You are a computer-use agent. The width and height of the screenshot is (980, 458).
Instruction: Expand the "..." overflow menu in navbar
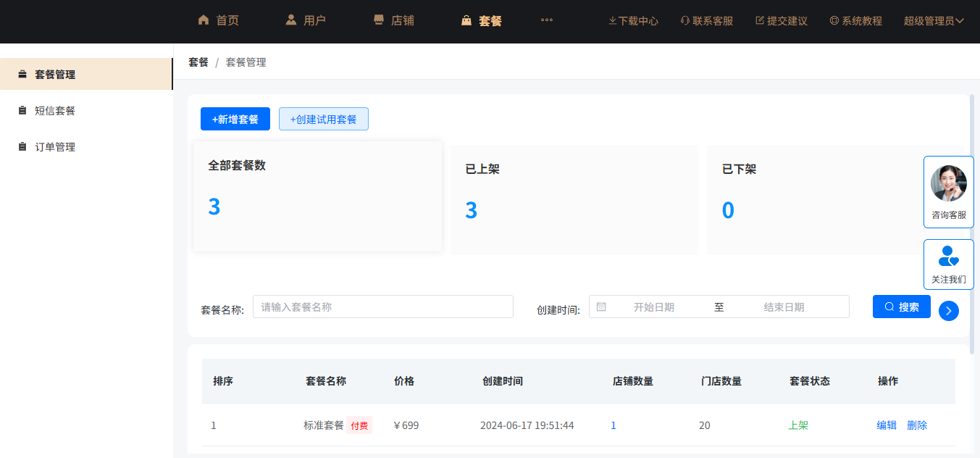pyautogui.click(x=547, y=20)
